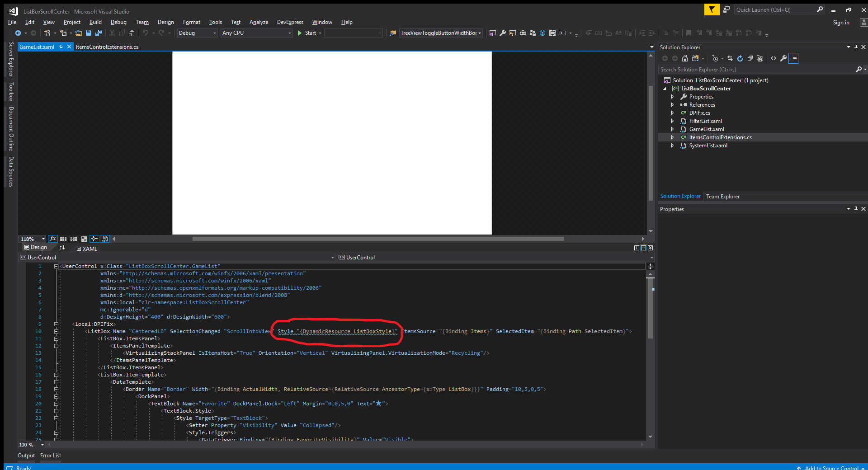Open the Debug menu

118,22
